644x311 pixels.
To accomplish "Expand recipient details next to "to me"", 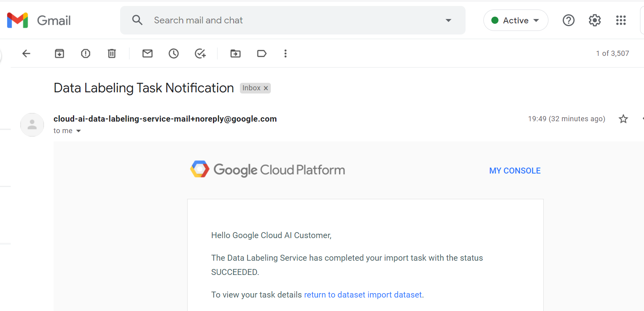I will click(x=79, y=131).
